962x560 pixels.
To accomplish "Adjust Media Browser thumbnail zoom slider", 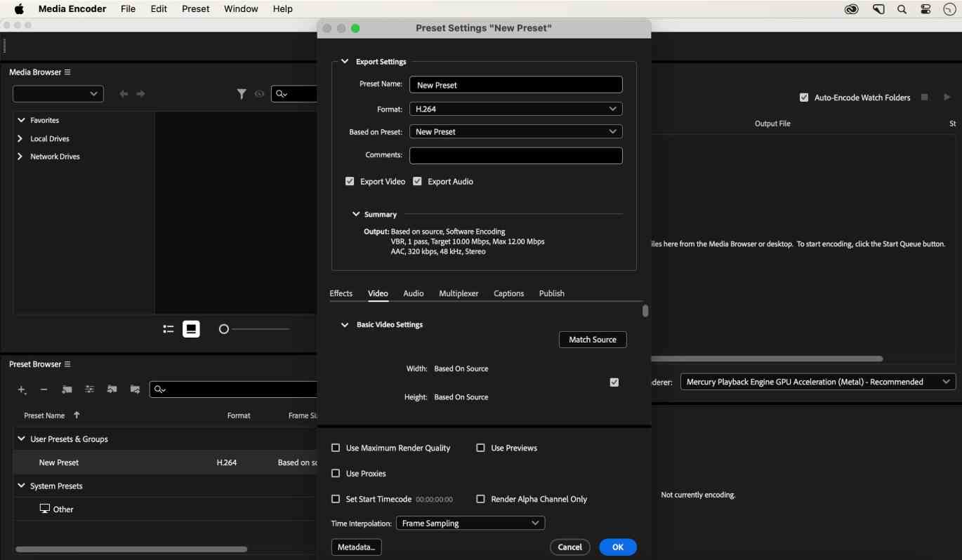I will (x=224, y=329).
